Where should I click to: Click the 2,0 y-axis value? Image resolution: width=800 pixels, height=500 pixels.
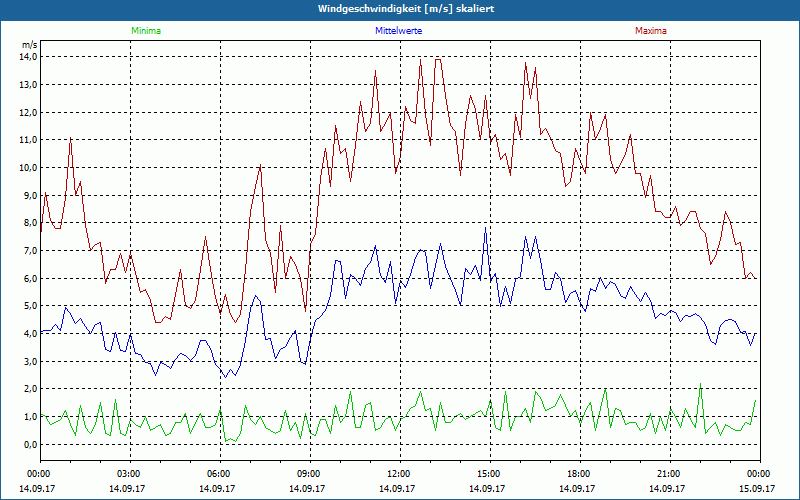[31, 389]
